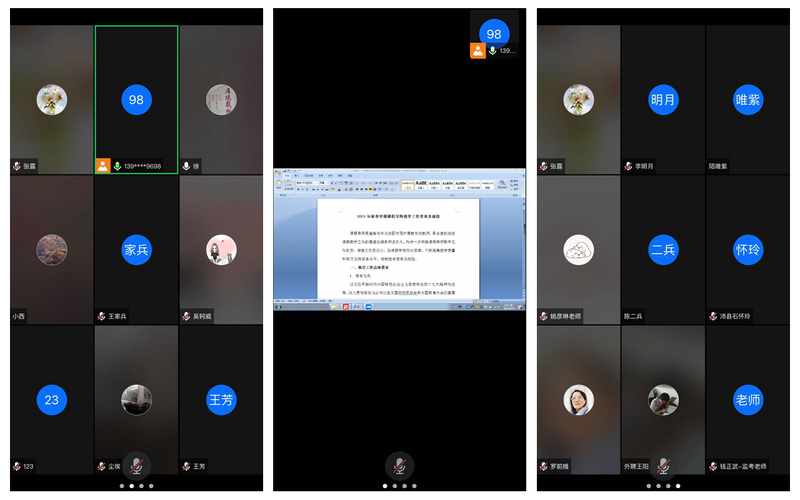This screenshot has width=800, height=500.
Task: Click the blue 二兵 avatar of 陈二兵
Action: [x=663, y=249]
